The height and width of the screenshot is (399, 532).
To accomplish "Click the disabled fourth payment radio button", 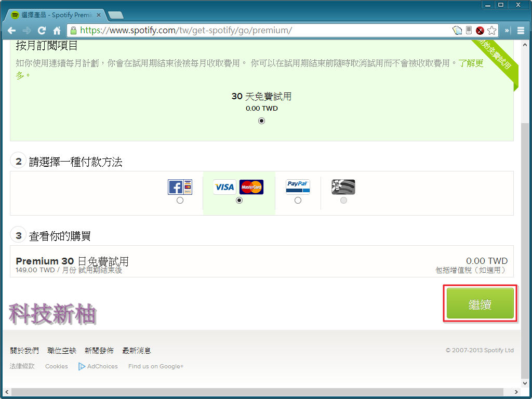I will coord(343,200).
